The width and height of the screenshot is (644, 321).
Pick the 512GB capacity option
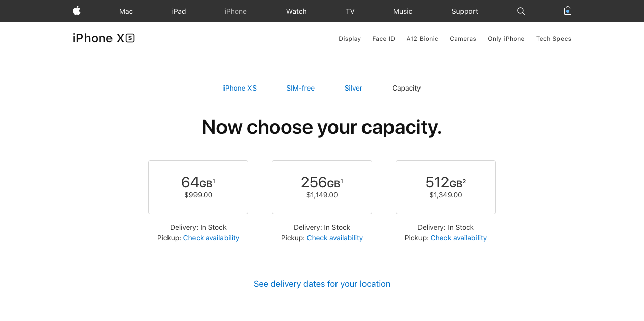pyautogui.click(x=445, y=187)
